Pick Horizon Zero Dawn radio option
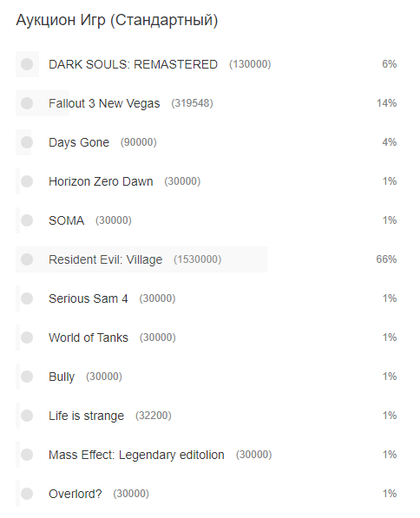The image size is (420, 518). (27, 181)
